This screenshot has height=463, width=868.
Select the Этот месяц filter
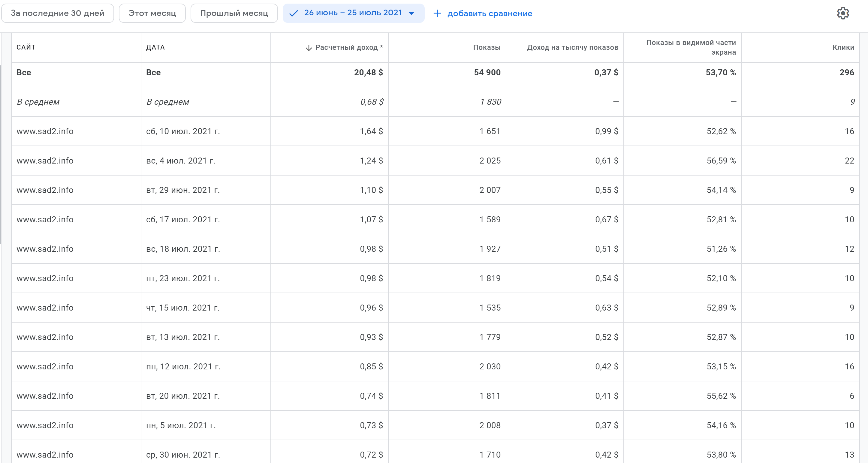click(x=152, y=14)
